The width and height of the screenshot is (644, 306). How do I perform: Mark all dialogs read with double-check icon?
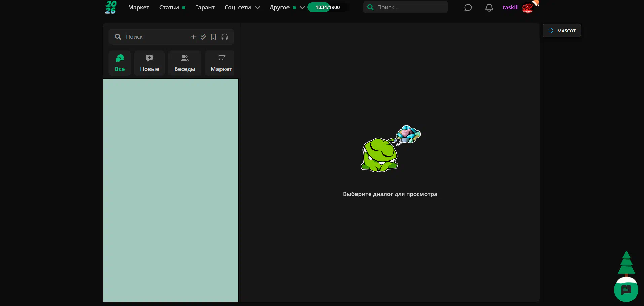click(203, 37)
